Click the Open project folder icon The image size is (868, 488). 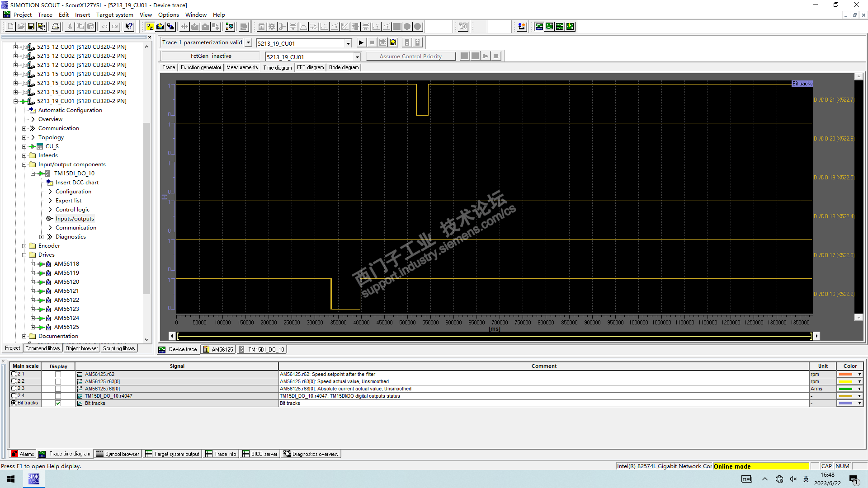coord(21,27)
